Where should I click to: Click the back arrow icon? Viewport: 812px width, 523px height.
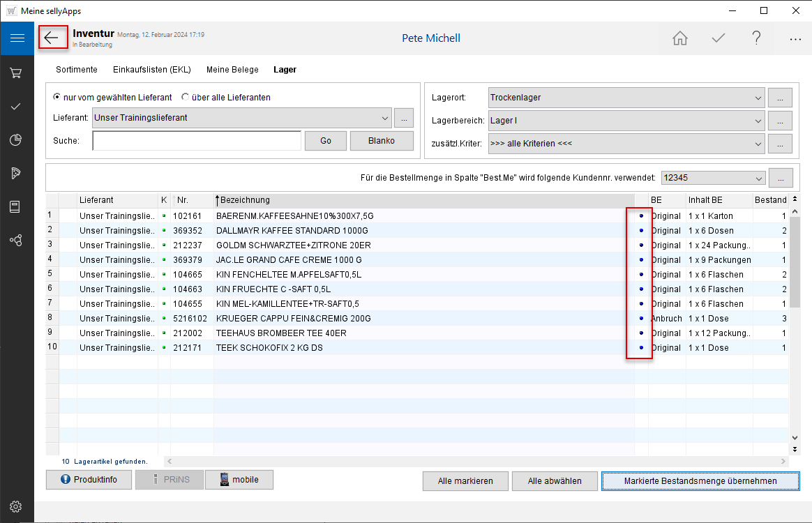[x=53, y=38]
